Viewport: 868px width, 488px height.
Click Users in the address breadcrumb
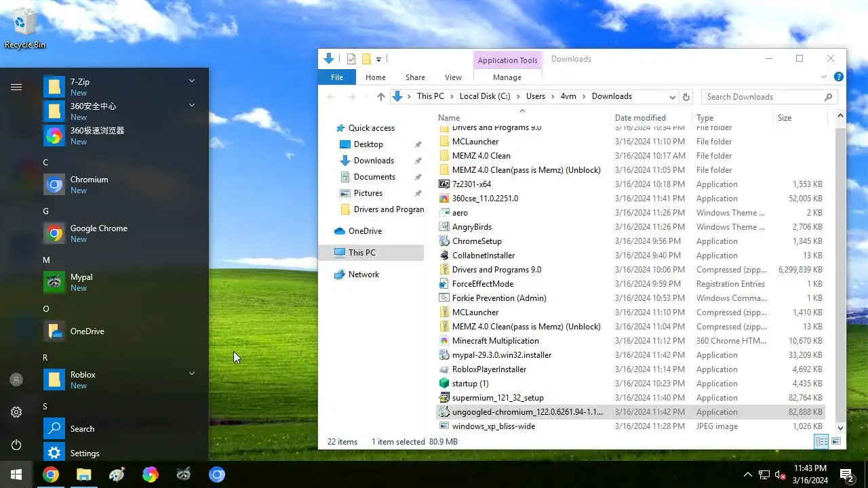(x=536, y=96)
